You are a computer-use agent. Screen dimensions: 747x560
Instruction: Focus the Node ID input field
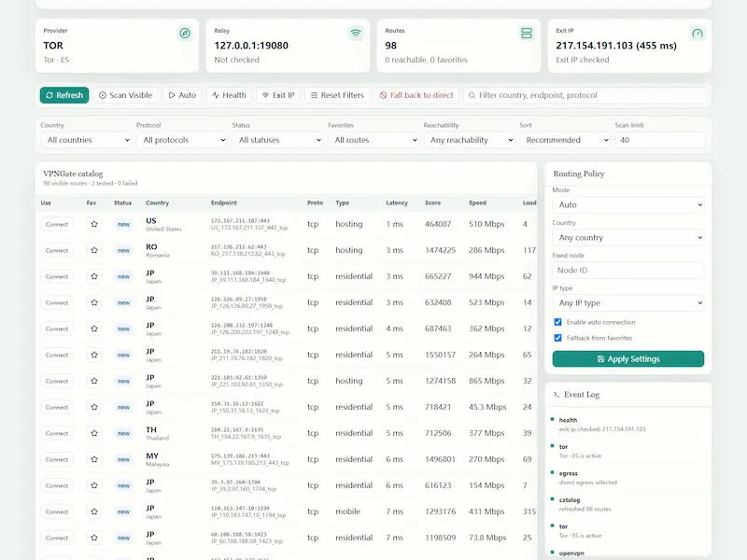[628, 271]
